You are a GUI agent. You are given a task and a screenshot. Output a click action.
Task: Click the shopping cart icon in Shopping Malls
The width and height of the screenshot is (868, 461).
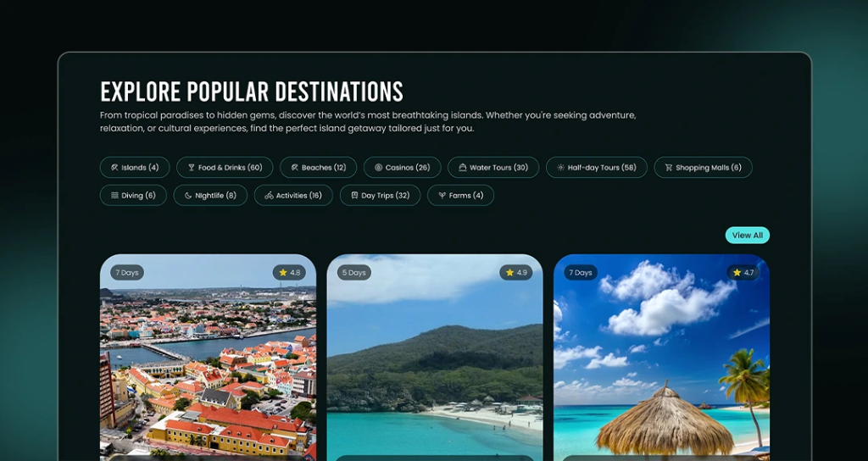click(x=669, y=167)
